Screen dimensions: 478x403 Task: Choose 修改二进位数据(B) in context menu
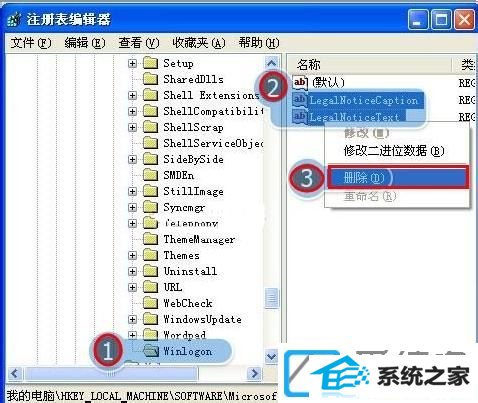(394, 151)
